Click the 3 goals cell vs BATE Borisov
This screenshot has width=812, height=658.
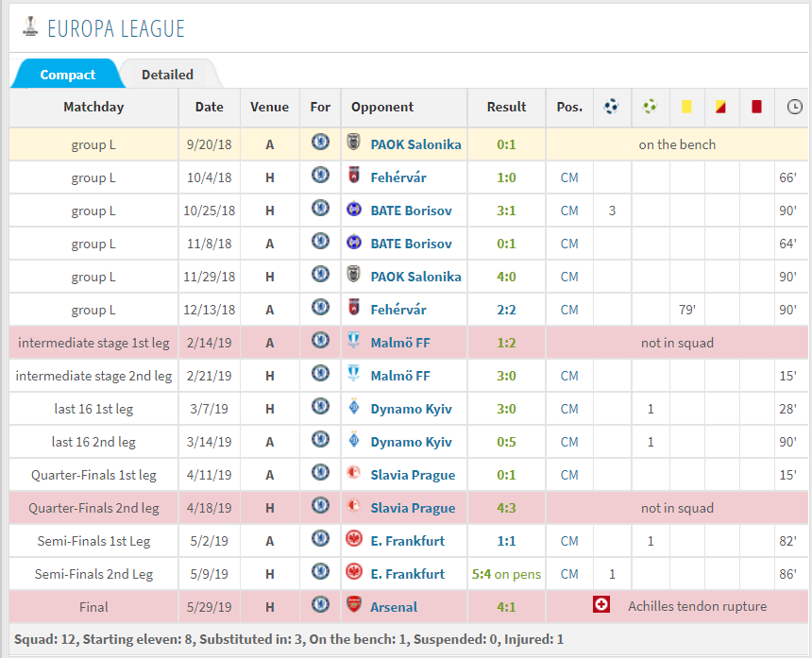(612, 211)
